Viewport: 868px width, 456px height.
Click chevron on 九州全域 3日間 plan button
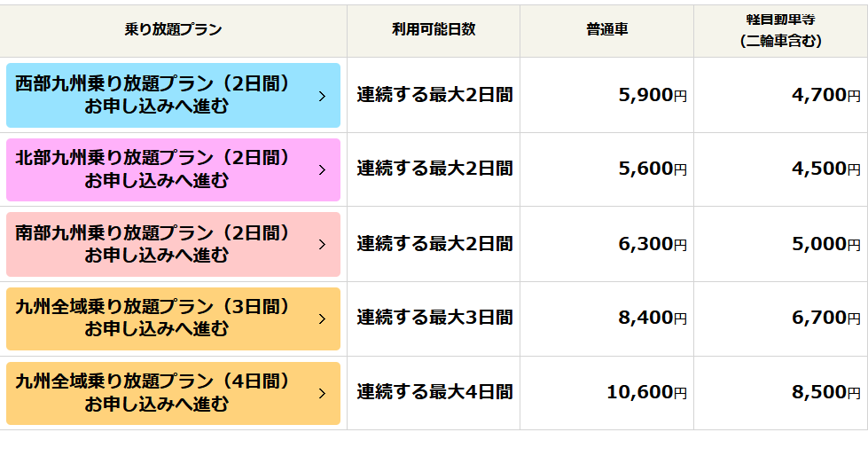coord(322,318)
